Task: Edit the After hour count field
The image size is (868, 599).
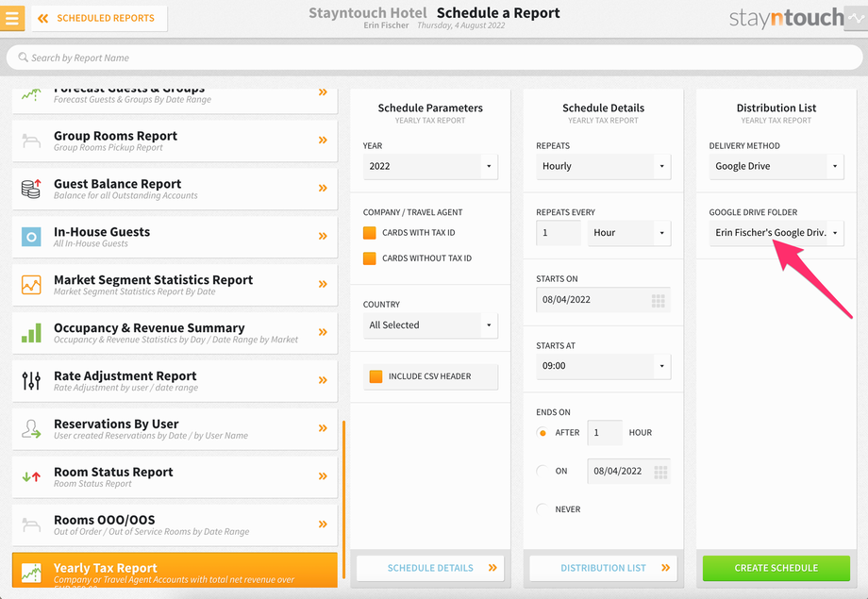Action: (x=605, y=433)
